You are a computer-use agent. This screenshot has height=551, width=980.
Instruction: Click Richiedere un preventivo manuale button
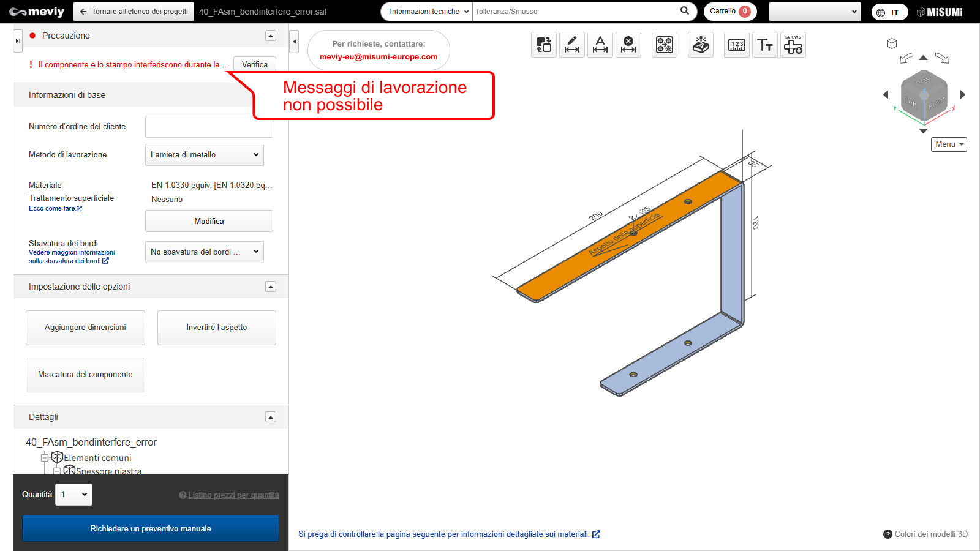pos(151,528)
